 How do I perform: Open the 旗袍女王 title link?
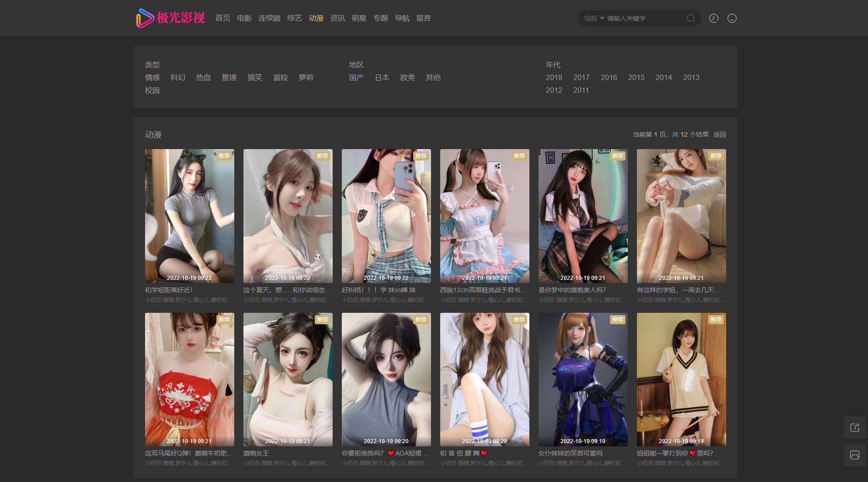(256, 453)
